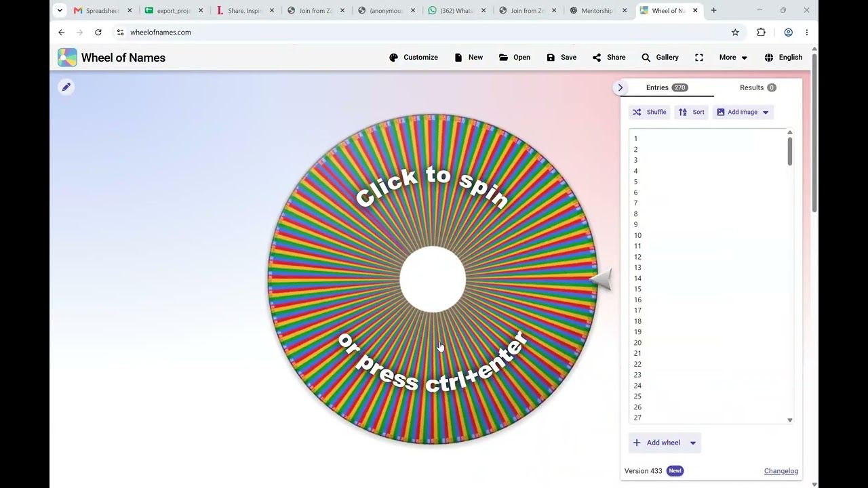The image size is (868, 488).
Task: Reload the page
Action: pos(98,32)
